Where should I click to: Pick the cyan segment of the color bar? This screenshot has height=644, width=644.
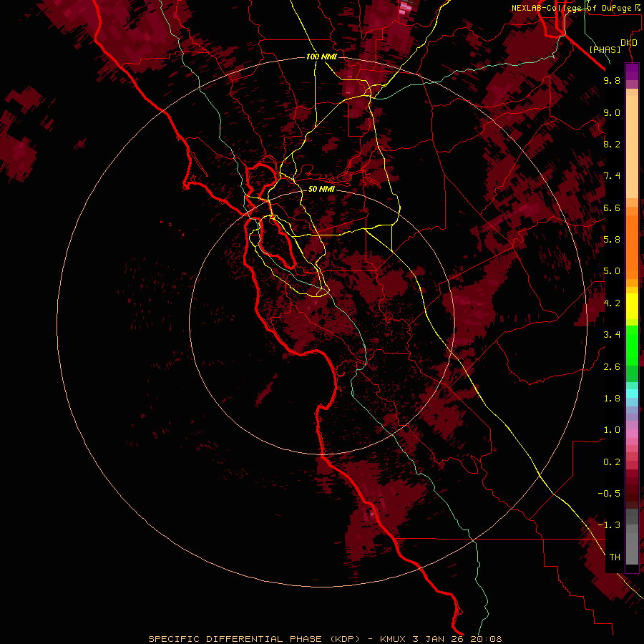click(632, 394)
